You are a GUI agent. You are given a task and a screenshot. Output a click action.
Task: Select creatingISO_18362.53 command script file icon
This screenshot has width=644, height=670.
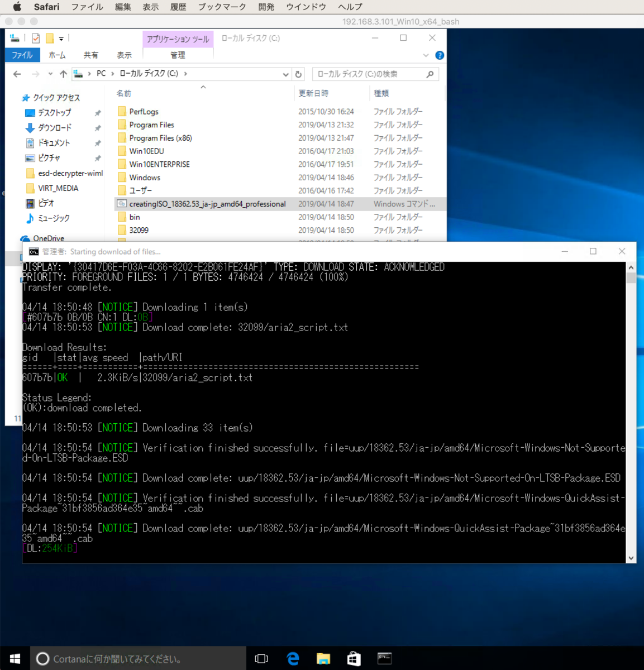tap(122, 204)
